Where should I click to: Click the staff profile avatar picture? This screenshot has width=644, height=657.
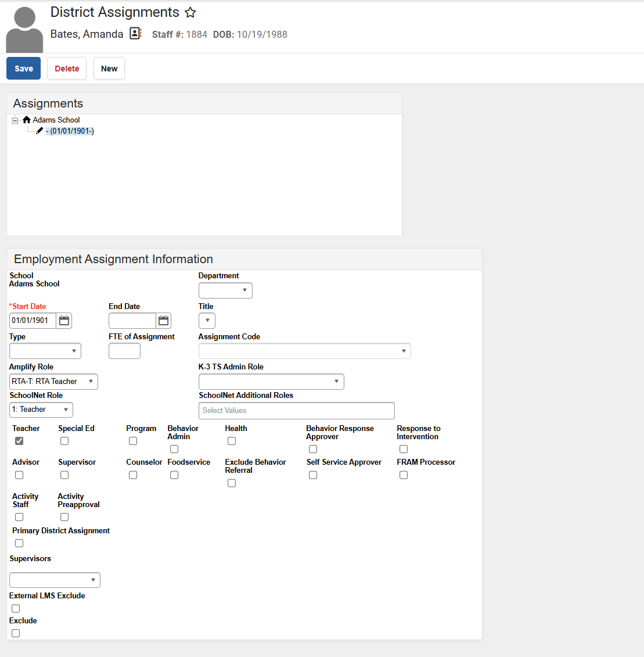click(x=24, y=29)
